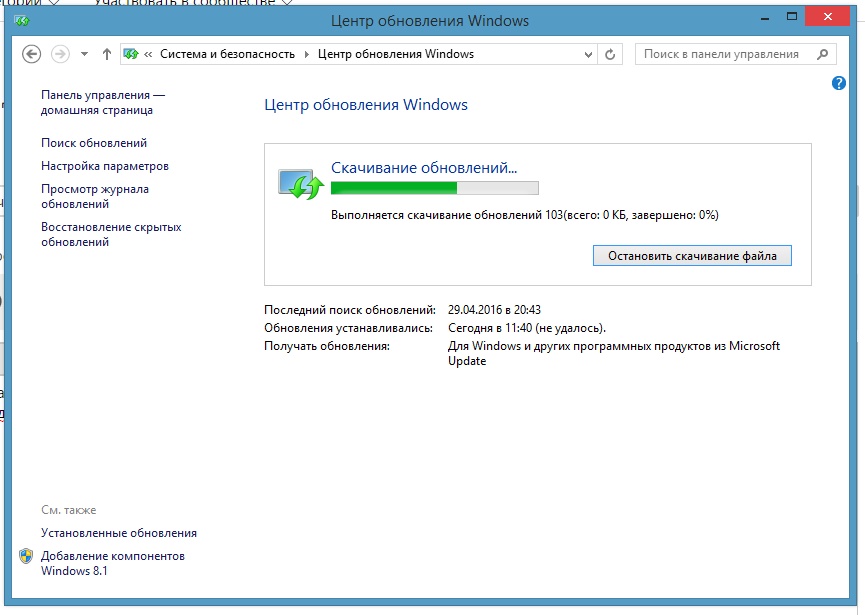The width and height of the screenshot is (865, 615).
Task: Open Восстановление скрытых обновлений link
Action: pos(111,234)
